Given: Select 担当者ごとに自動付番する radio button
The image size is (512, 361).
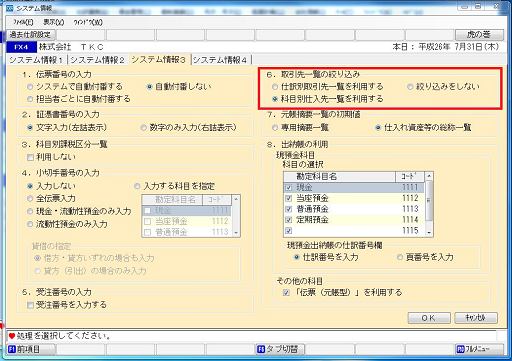Looking at the screenshot, I should pyautogui.click(x=30, y=99).
